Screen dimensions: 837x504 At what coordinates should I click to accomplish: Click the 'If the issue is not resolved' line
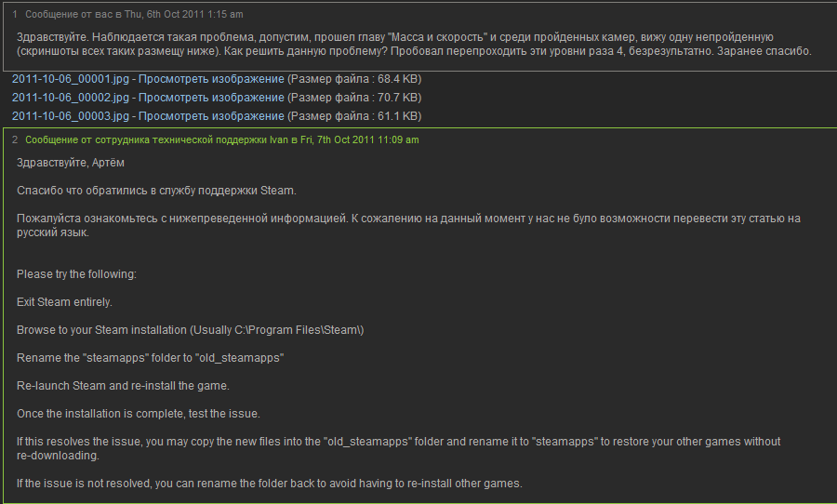click(270, 484)
